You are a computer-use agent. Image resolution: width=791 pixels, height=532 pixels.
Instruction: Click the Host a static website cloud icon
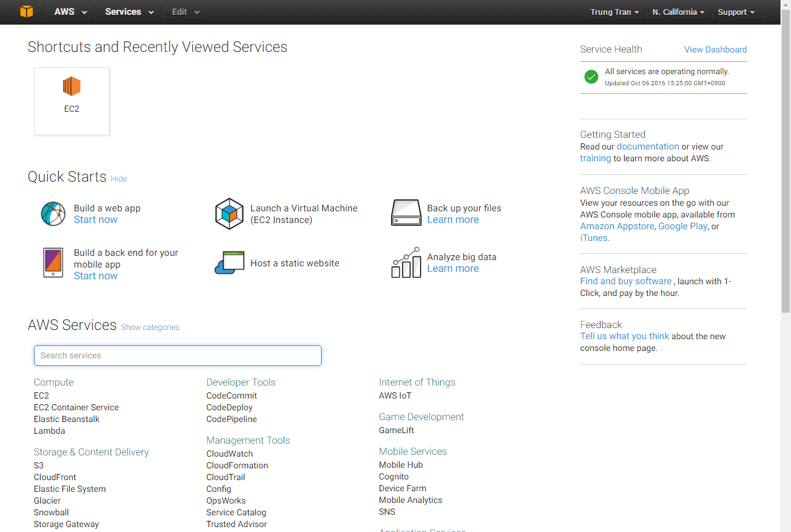point(229,263)
